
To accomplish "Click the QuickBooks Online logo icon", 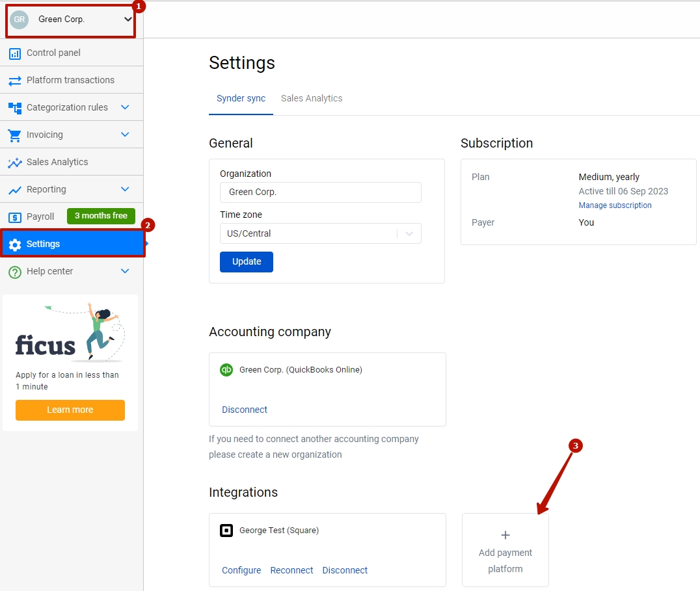I will point(226,370).
